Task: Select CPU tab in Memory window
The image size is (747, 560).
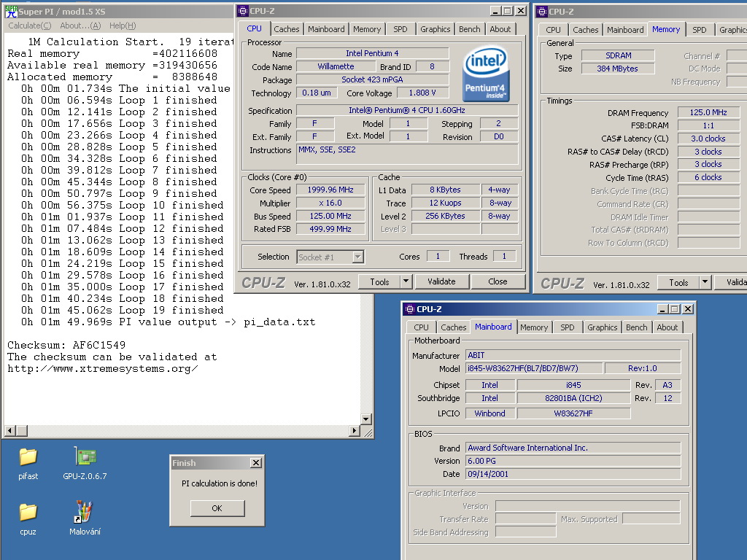Action: coord(553,29)
